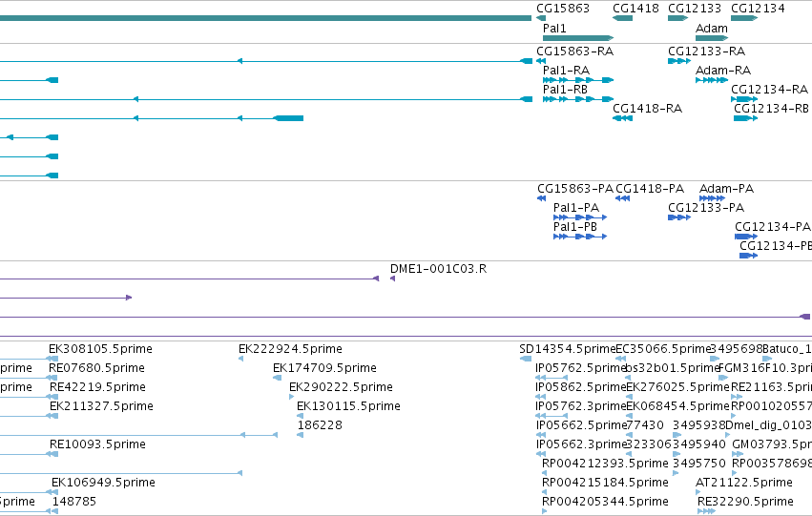The height and width of the screenshot is (516, 812).
Task: Click the RE10093.5prime EST label
Action: pyautogui.click(x=97, y=444)
